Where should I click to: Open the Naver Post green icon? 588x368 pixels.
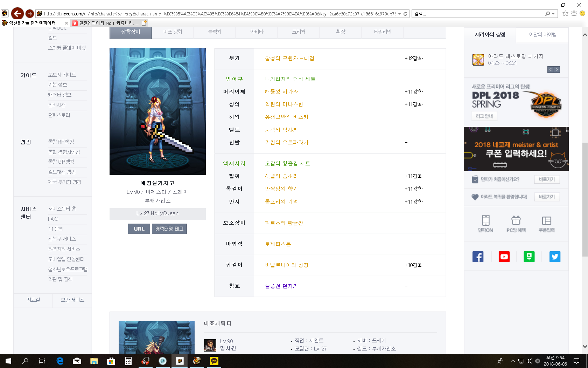coord(529,257)
